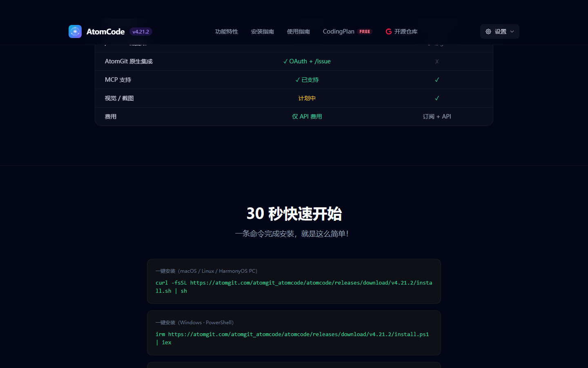Open the 安装指南 nav item
Screen dimensions: 588x368
click(263, 31)
